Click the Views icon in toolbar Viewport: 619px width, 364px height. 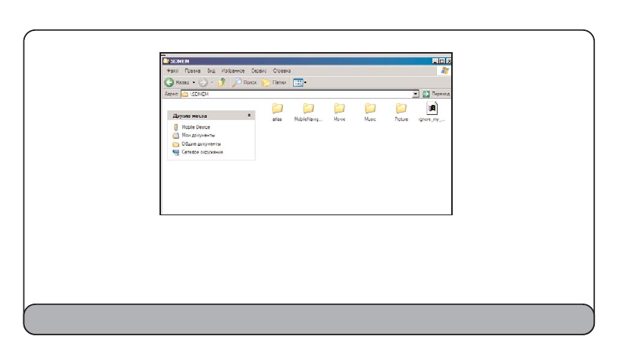(298, 82)
